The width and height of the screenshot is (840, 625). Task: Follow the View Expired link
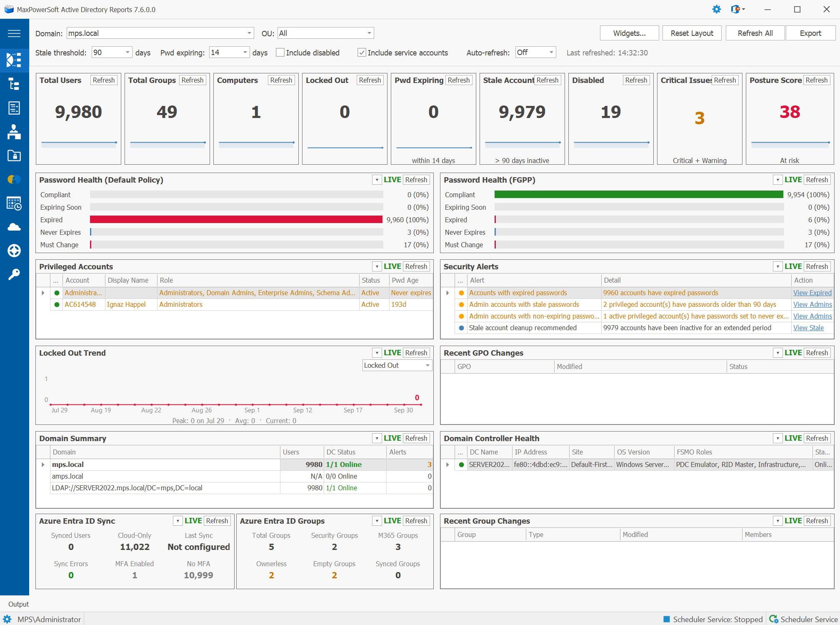812,293
